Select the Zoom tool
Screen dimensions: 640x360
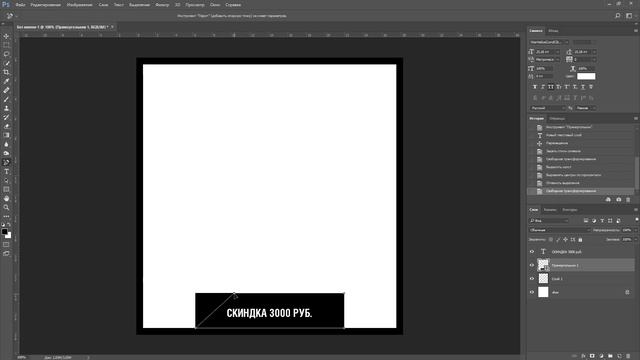6,207
